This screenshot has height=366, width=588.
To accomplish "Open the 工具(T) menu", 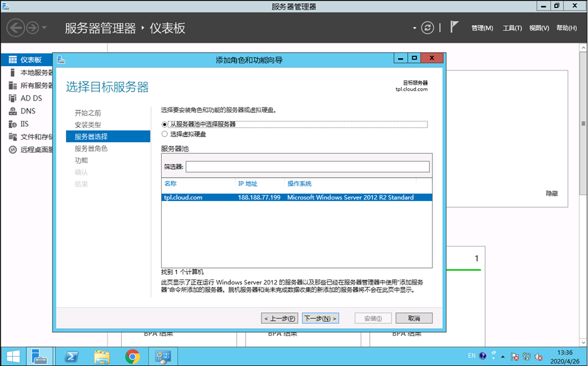I will point(512,28).
